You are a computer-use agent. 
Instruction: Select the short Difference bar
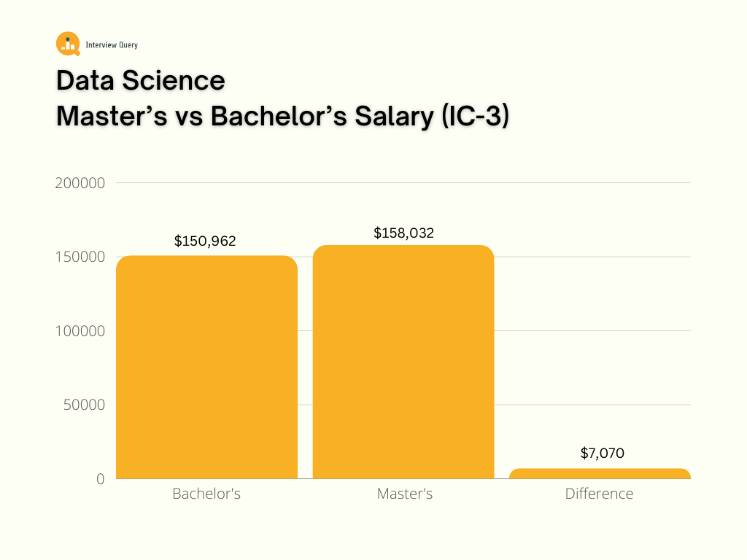pos(600,474)
